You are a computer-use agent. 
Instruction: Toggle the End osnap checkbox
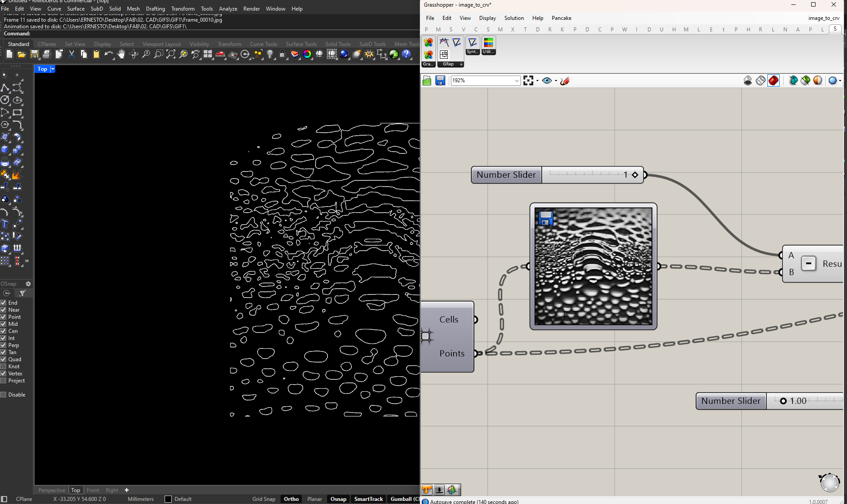[x=3, y=303]
